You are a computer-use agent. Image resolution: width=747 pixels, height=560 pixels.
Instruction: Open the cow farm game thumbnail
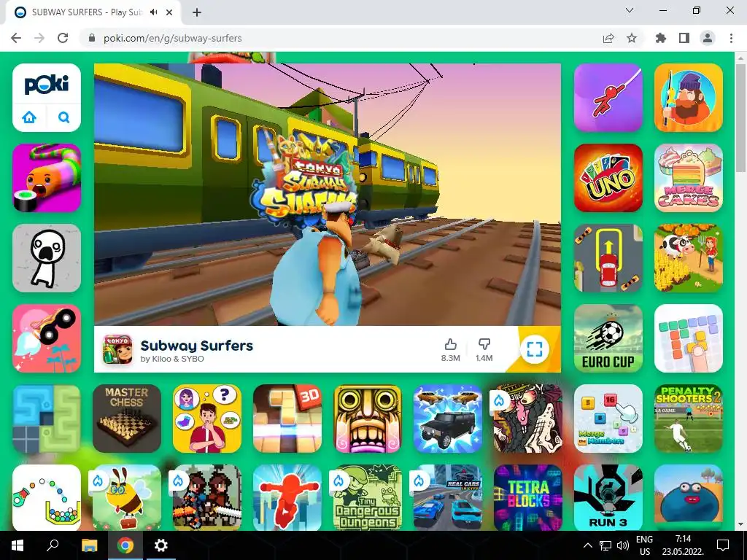pyautogui.click(x=689, y=258)
